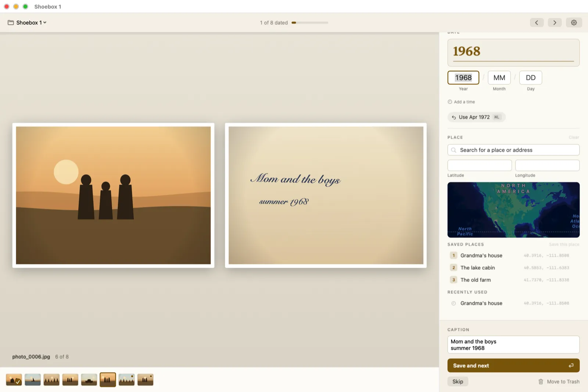
Task: Select Grandma's house in Saved Places
Action: pos(513,256)
